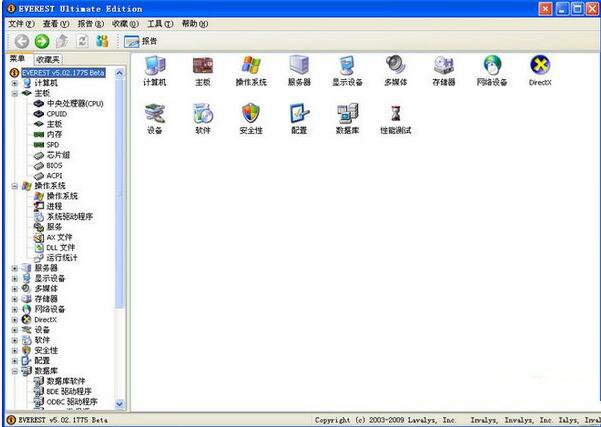The width and height of the screenshot is (601, 427).
Task: Select CPUID in the tree
Action: 57,114
